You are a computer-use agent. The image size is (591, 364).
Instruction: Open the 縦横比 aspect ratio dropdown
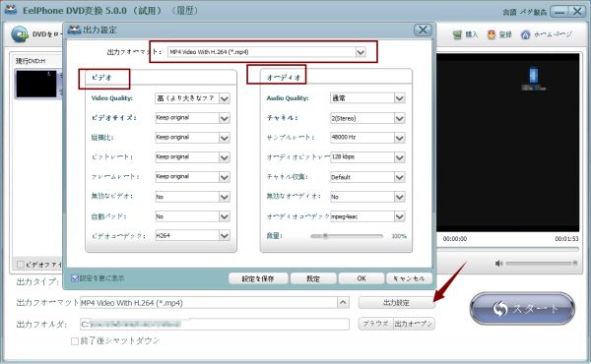pyautogui.click(x=225, y=138)
